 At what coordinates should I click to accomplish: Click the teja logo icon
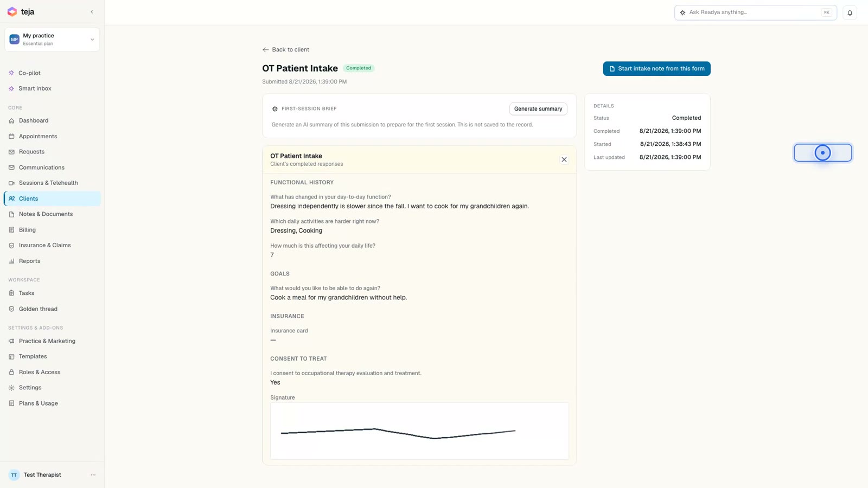[x=12, y=11]
